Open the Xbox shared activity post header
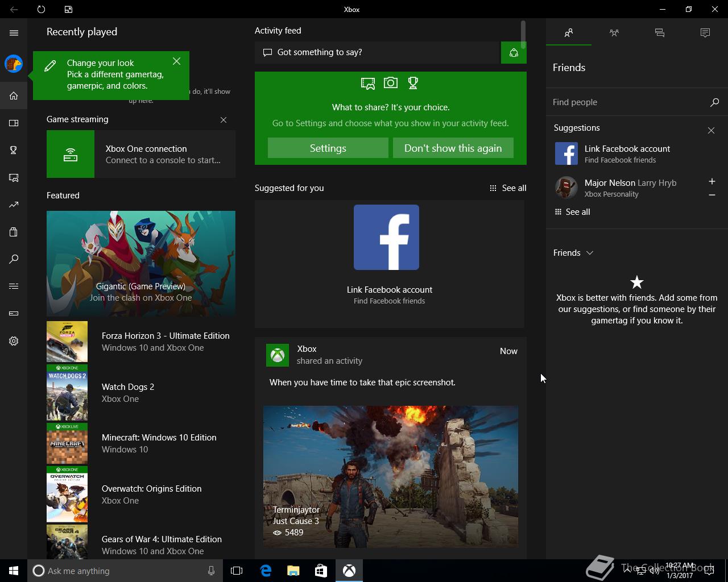The width and height of the screenshot is (728, 582). pyautogui.click(x=391, y=355)
